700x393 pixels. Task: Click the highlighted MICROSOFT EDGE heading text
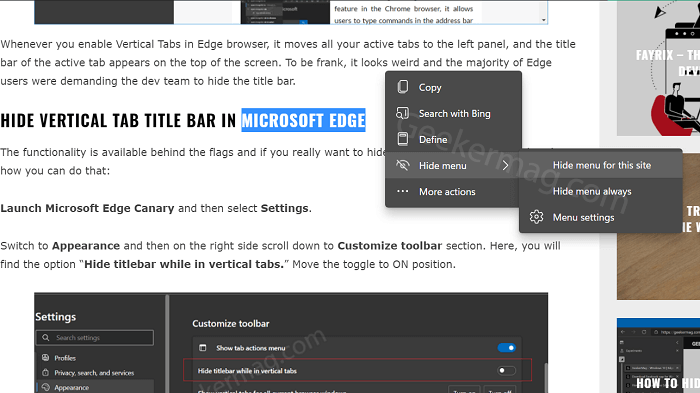pos(304,120)
